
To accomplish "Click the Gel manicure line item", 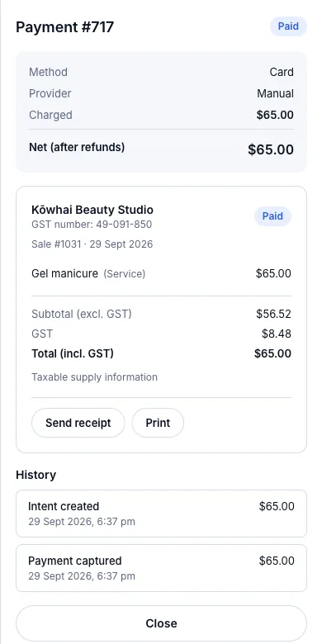I will [x=161, y=273].
